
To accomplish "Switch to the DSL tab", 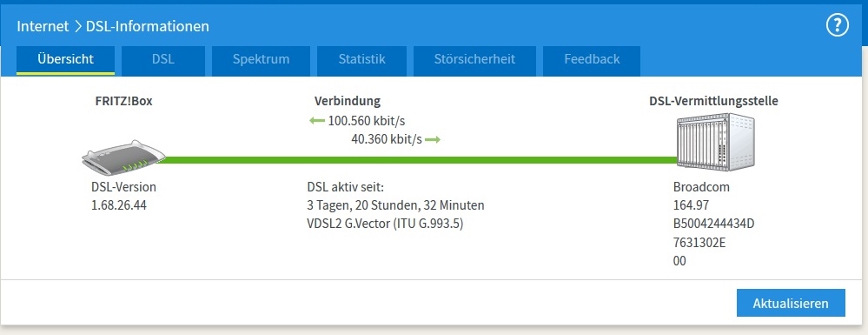I will (x=163, y=60).
